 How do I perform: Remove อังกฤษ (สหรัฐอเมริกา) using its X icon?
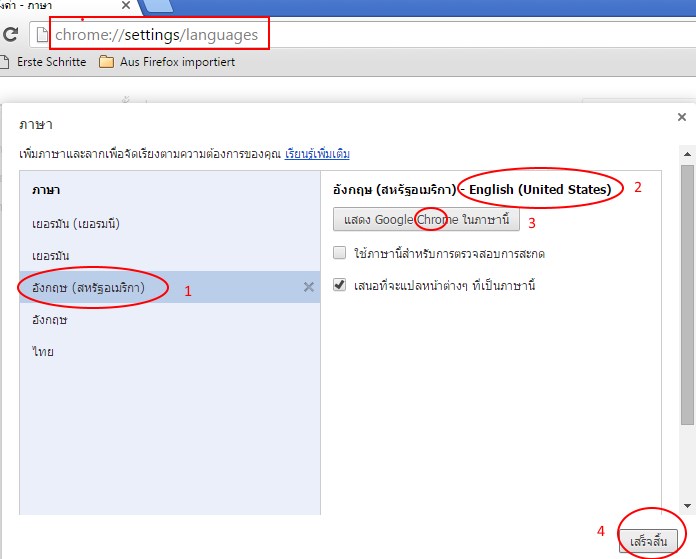tap(308, 288)
